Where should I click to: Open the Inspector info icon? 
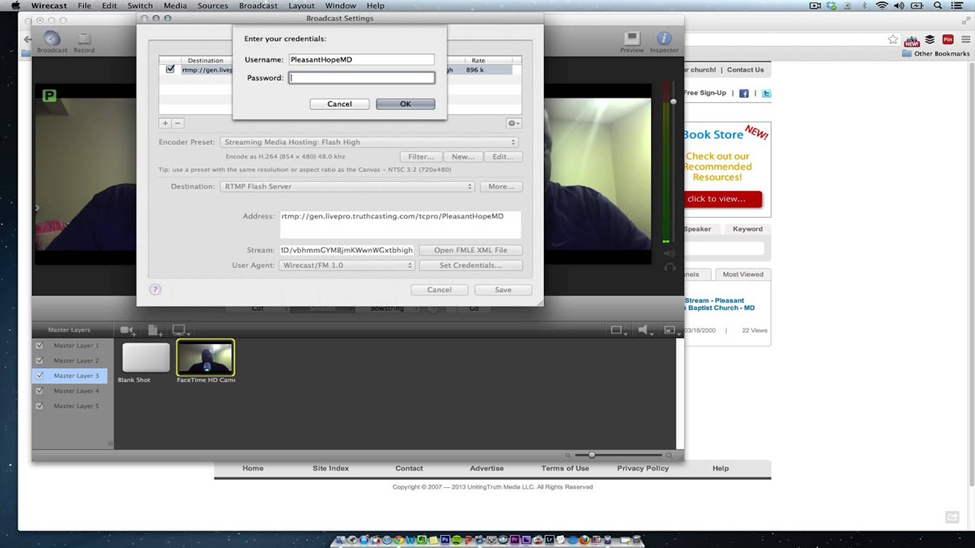click(664, 42)
